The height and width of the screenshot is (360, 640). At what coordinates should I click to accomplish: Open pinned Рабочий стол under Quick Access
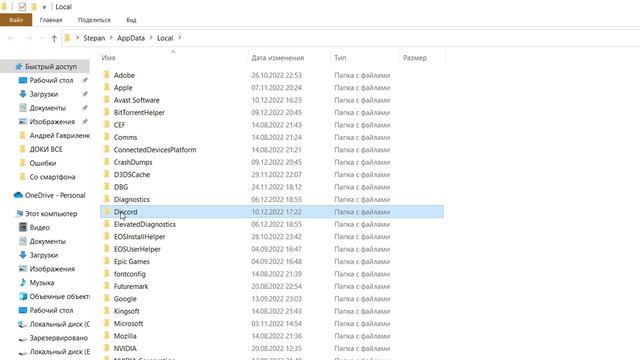click(51, 80)
